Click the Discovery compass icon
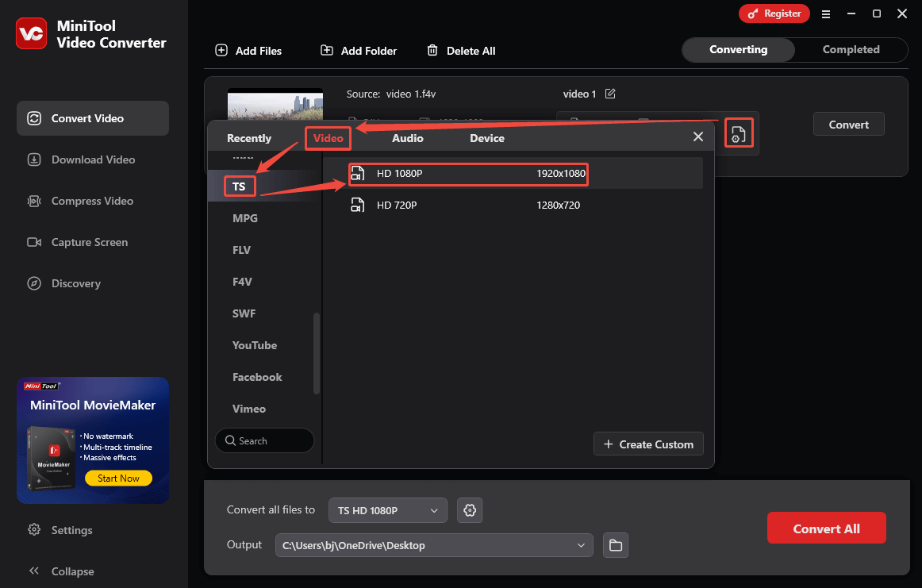Image resolution: width=922 pixels, height=588 pixels. click(x=34, y=283)
